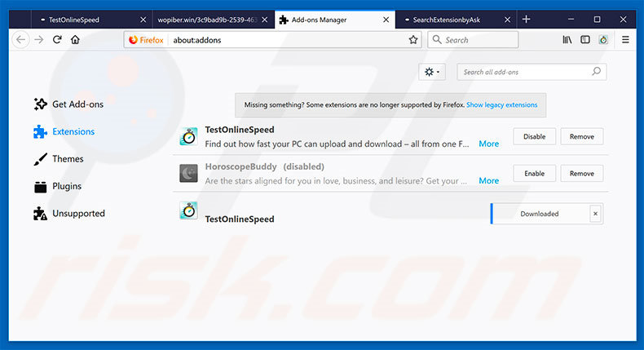The height and width of the screenshot is (350, 644).
Task: Open the gear tools dropdown for add-ons
Action: [432, 72]
